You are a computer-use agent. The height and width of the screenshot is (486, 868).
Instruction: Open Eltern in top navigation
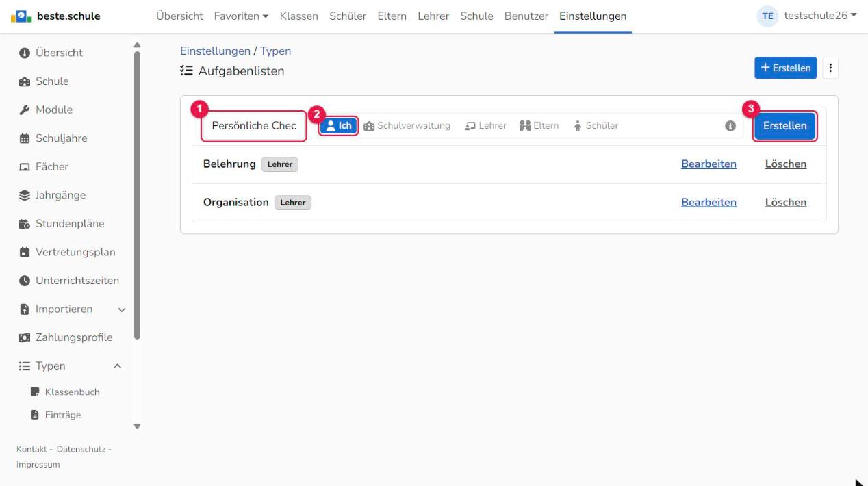(x=392, y=16)
